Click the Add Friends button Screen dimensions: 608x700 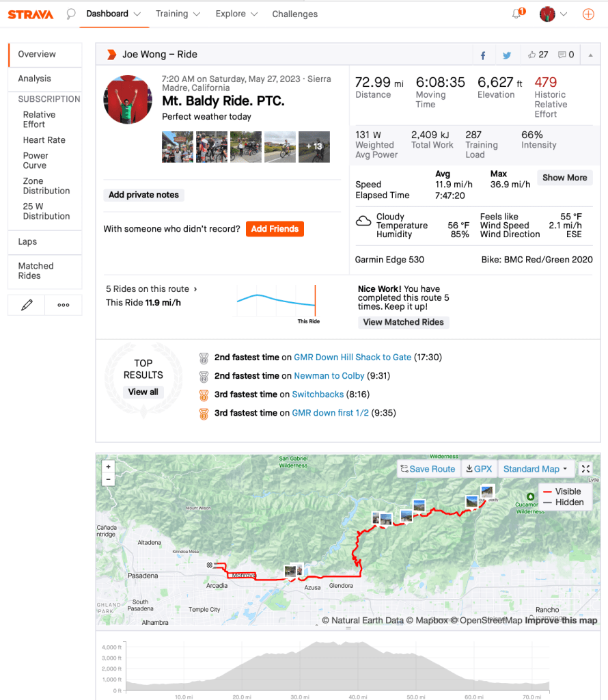[x=275, y=229]
